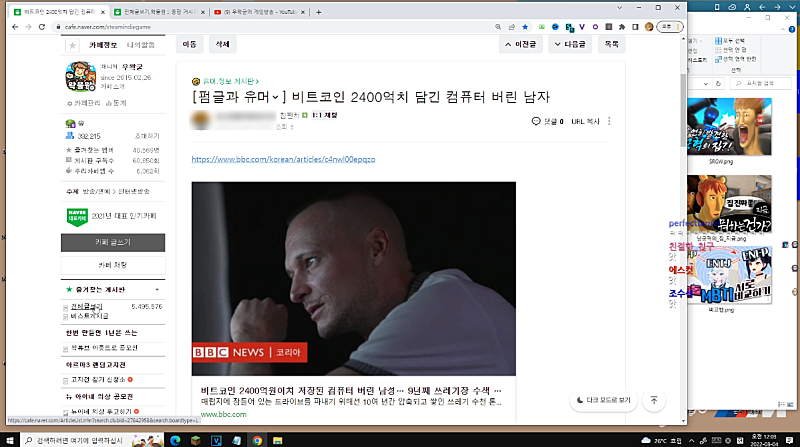The image size is (800, 447).
Task: Open www.bbc.com link in preview card
Action: click(x=223, y=414)
